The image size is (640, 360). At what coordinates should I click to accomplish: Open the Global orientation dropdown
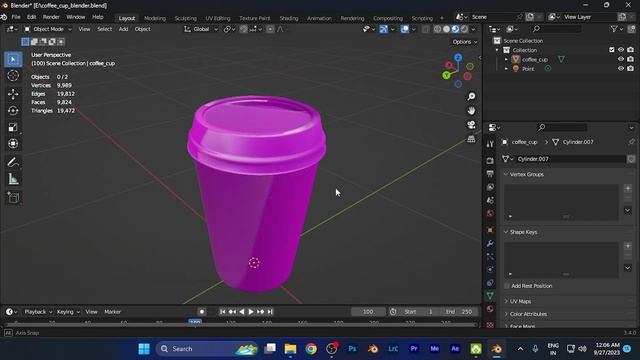[201, 29]
